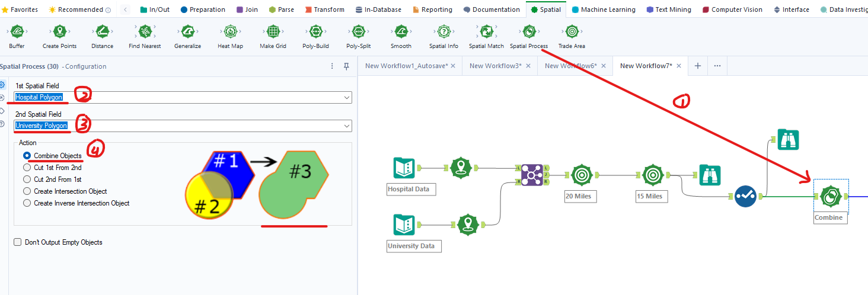Close the New Workflow3 tab
Image resolution: width=868 pixels, height=295 pixels.
coord(528,66)
